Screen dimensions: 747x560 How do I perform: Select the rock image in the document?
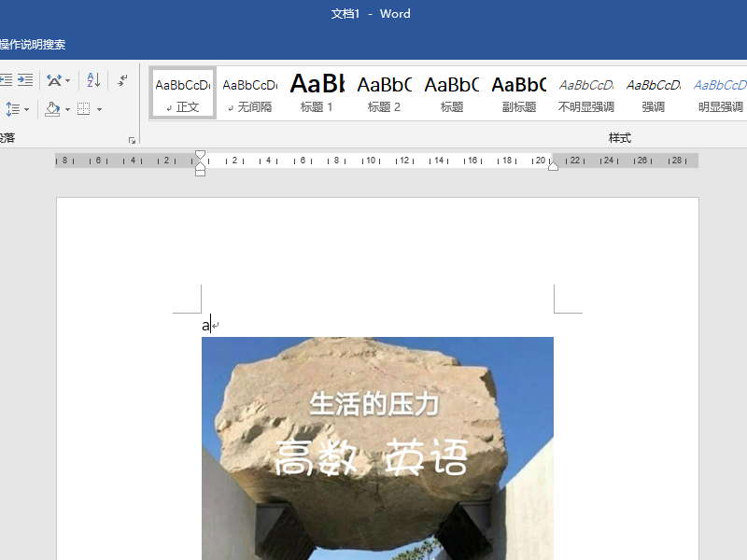click(x=377, y=448)
